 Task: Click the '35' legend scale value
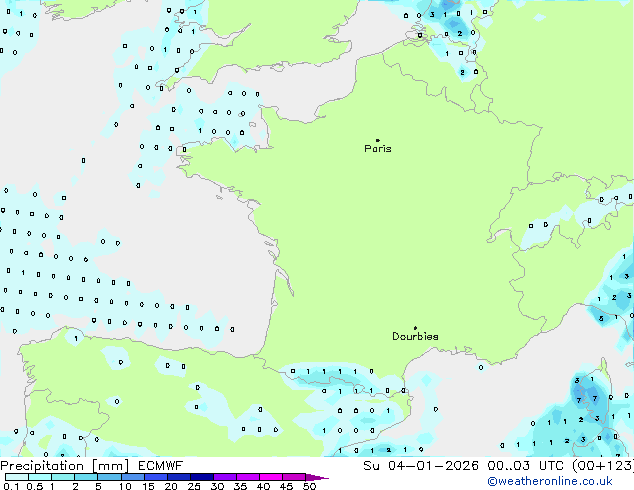[x=240, y=486]
